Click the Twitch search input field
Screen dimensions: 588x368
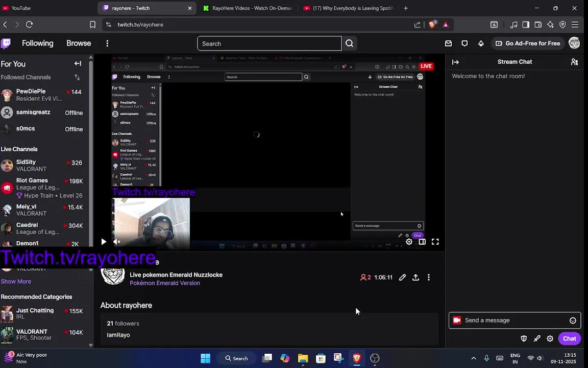point(269,43)
